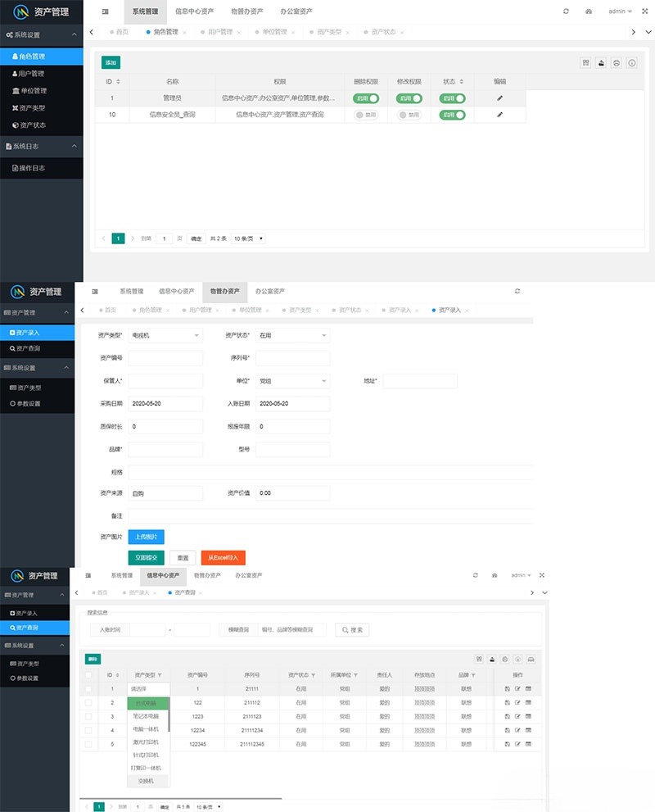
Task: Select 笔记本电脑 from the asset type list
Action: (x=149, y=718)
